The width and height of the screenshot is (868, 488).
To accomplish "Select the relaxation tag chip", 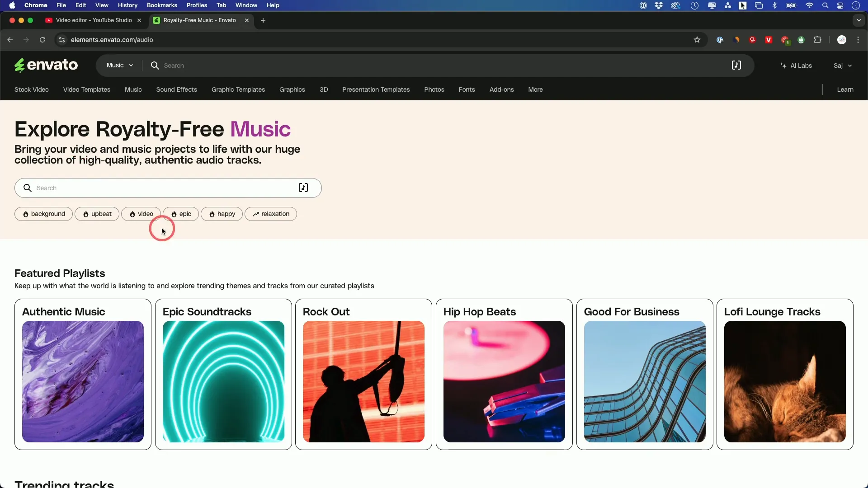I will pyautogui.click(x=271, y=214).
